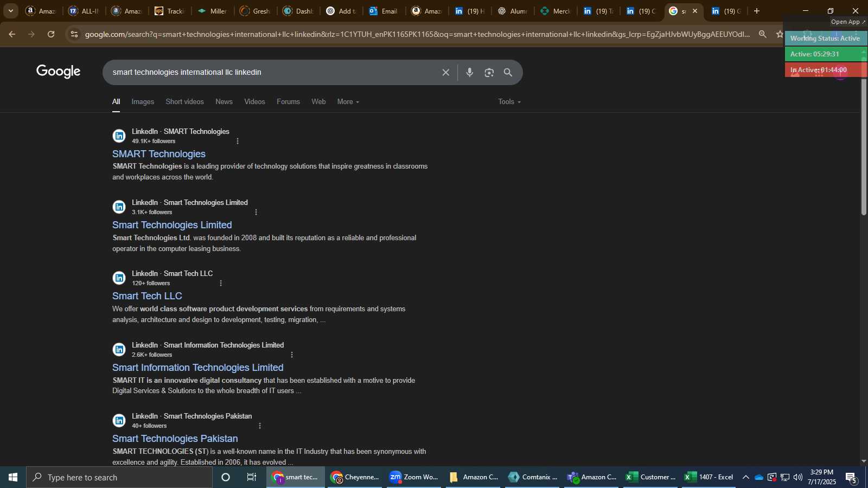868x488 pixels.
Task: Open the Teams Amazon C... taskbar window
Action: tap(592, 478)
